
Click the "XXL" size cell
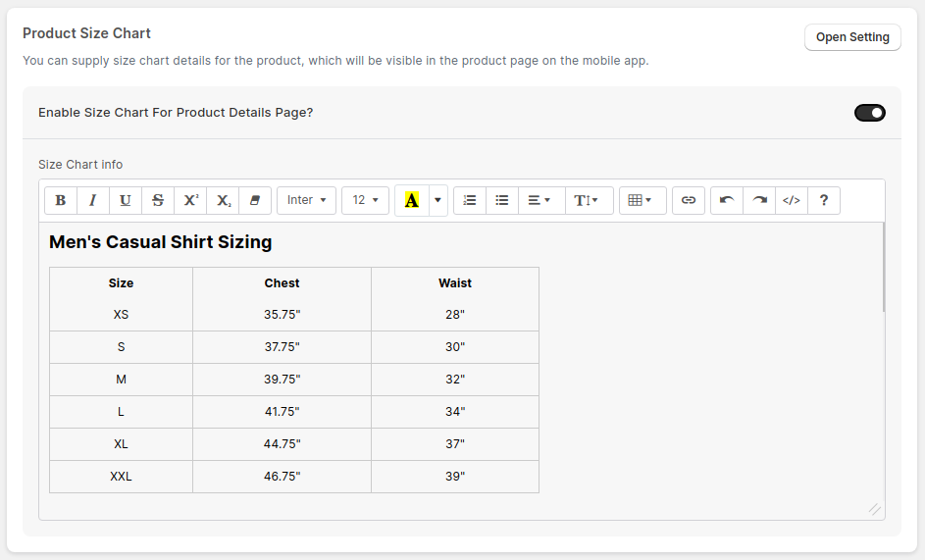coord(121,477)
